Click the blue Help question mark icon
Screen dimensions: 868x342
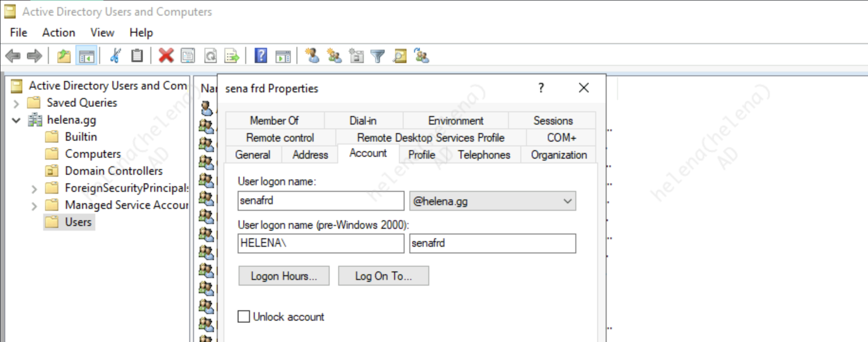(x=260, y=56)
